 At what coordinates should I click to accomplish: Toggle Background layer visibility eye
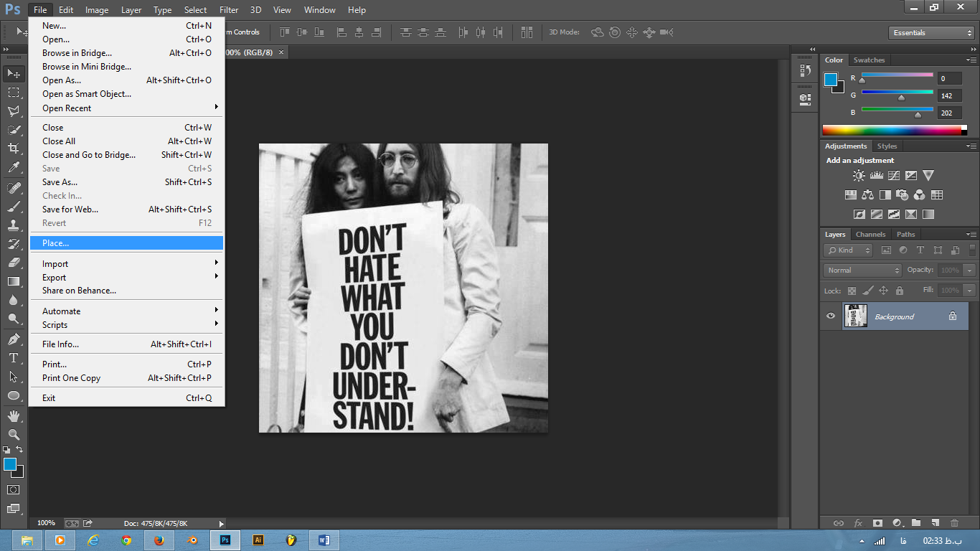tap(831, 316)
